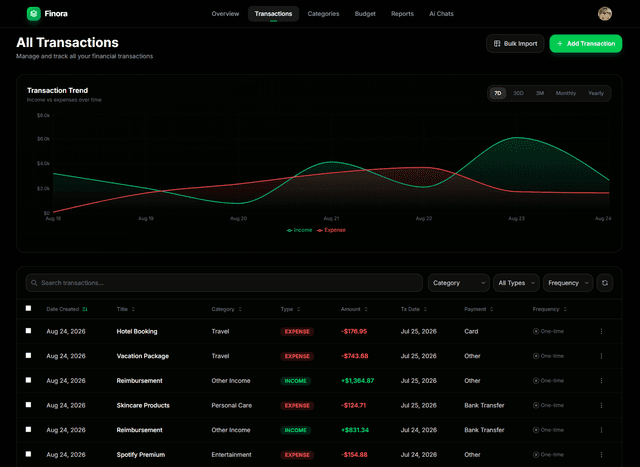The width and height of the screenshot is (640, 467).
Task: Click the Bulk Import button
Action: click(x=515, y=44)
